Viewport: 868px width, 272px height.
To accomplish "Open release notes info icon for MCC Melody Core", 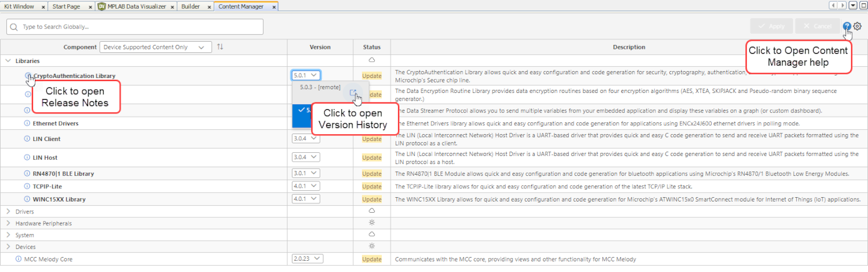I will pos(18,259).
